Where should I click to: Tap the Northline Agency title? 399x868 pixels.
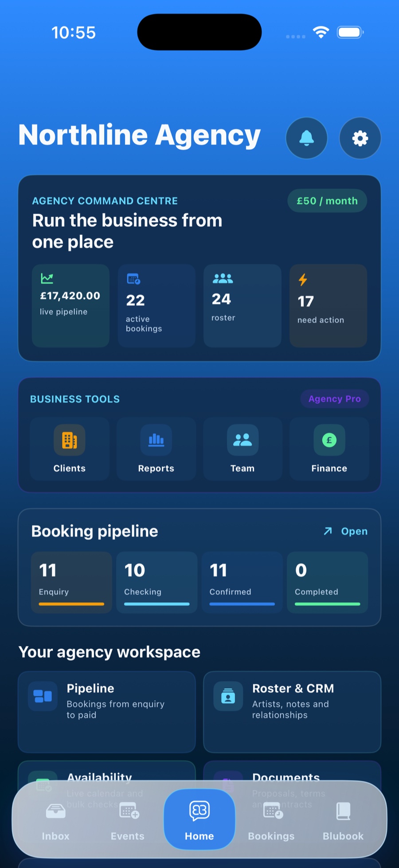(139, 135)
